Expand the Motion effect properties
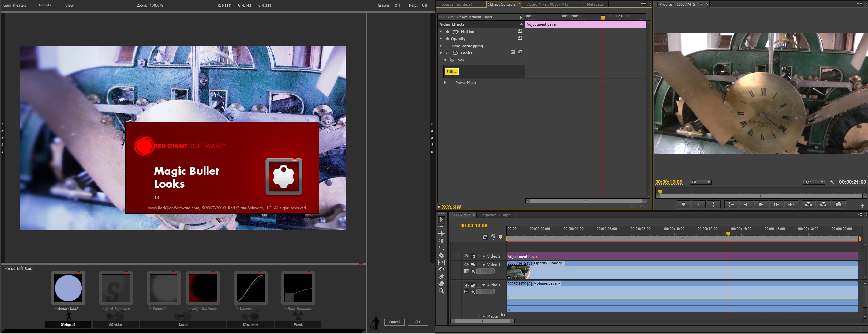Image resolution: width=868 pixels, height=334 pixels. point(441,31)
